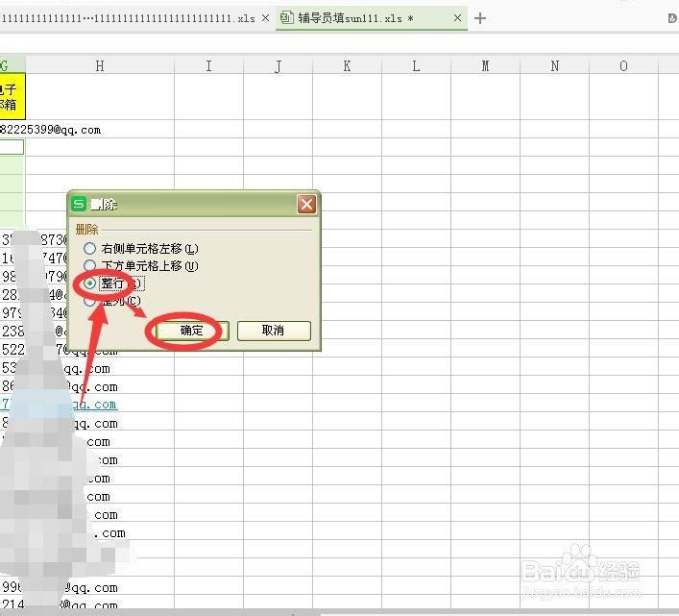
Task: Select column L header
Action: (x=416, y=66)
